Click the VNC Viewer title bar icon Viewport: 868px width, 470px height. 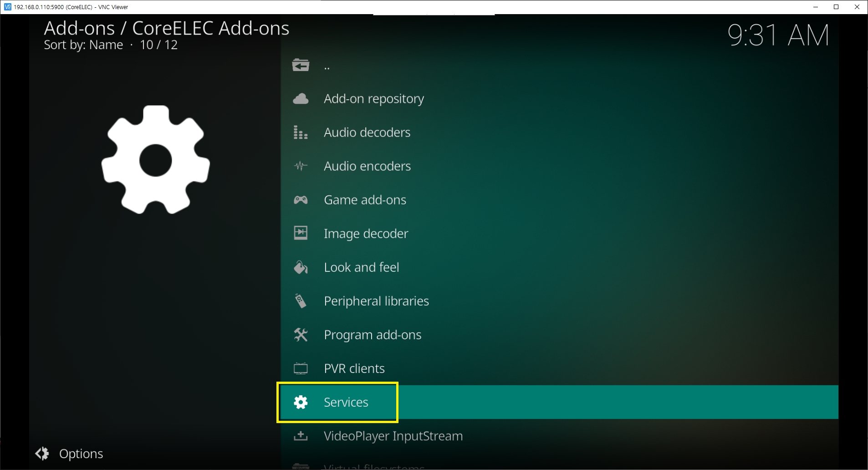click(x=7, y=7)
